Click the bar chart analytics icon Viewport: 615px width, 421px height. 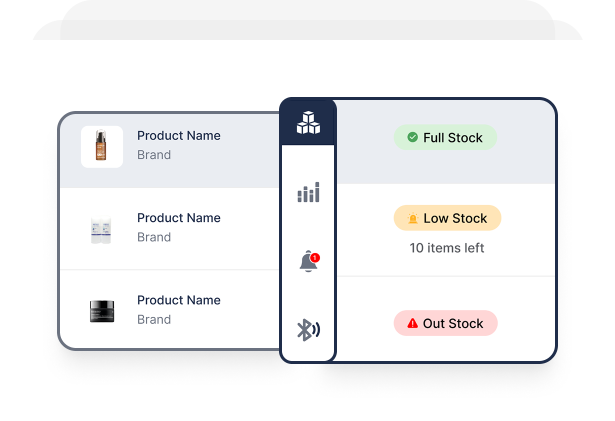[x=308, y=192]
